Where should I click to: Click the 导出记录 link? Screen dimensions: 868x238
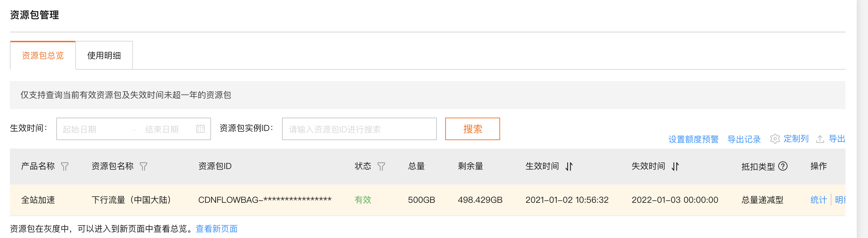pos(744,139)
